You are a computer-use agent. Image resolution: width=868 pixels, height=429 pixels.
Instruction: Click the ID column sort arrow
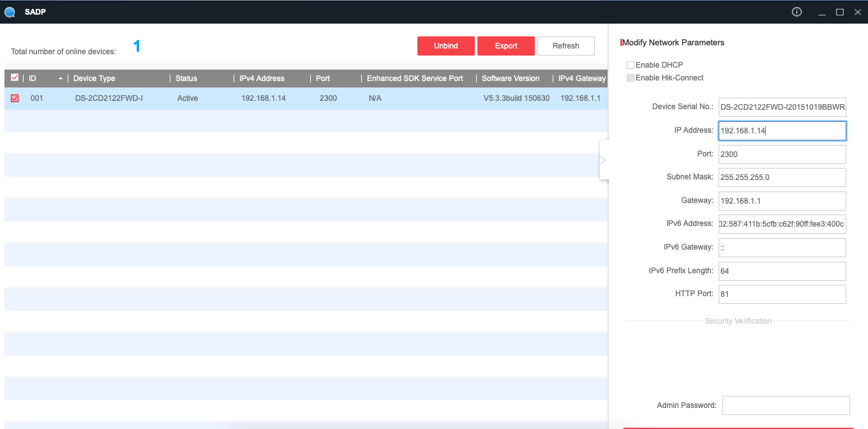[61, 79]
